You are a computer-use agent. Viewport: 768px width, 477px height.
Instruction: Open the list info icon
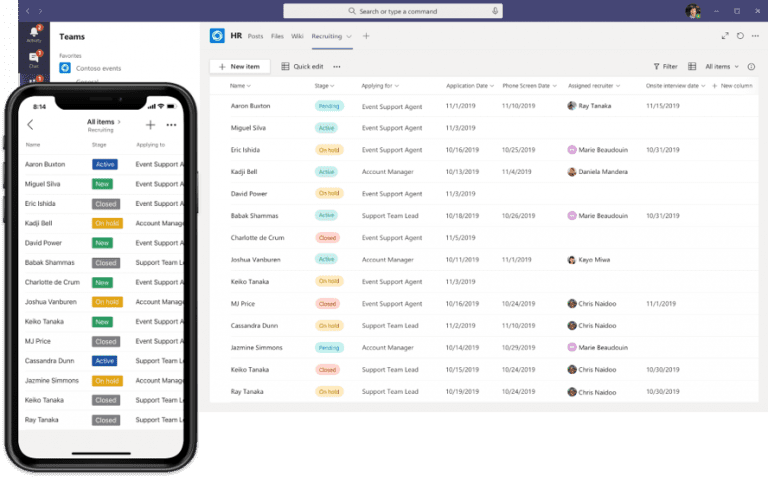click(750, 66)
